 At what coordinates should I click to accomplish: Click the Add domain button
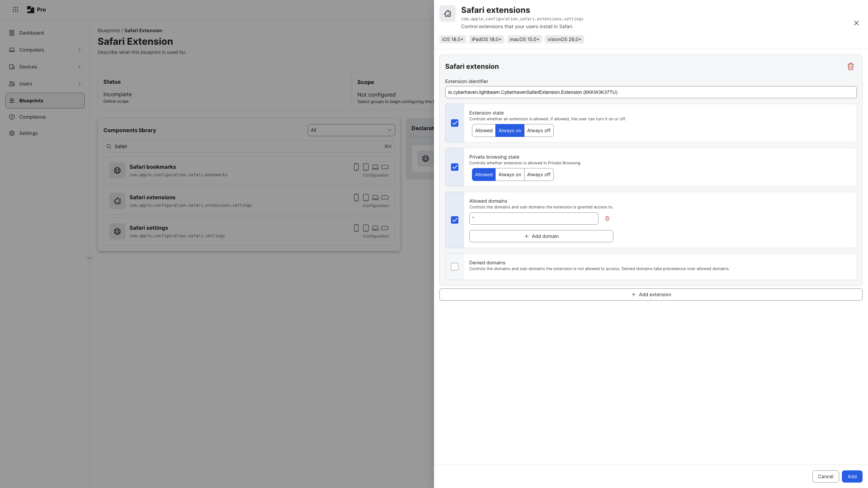[x=541, y=236]
